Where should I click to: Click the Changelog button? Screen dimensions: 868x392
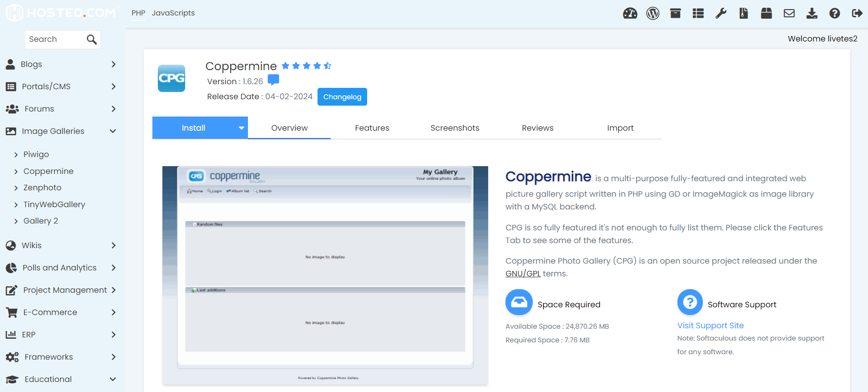pyautogui.click(x=342, y=97)
